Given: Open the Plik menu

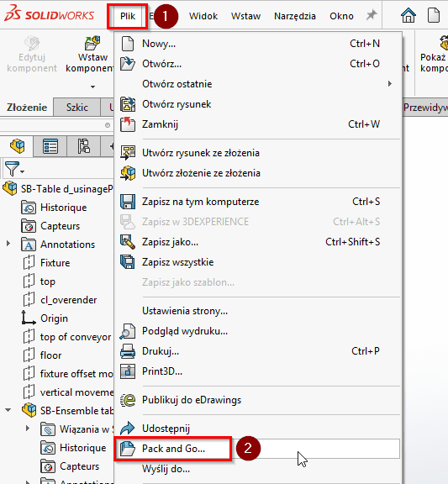Looking at the screenshot, I should pos(128,16).
